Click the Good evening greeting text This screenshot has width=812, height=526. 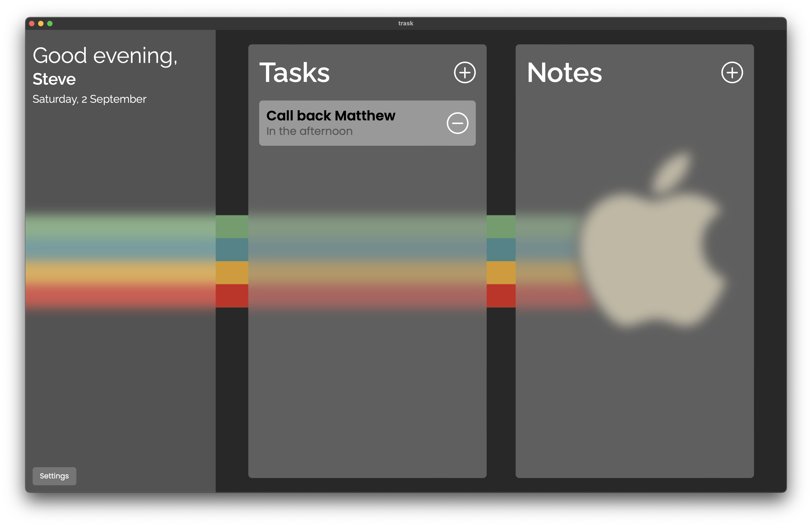(x=105, y=56)
